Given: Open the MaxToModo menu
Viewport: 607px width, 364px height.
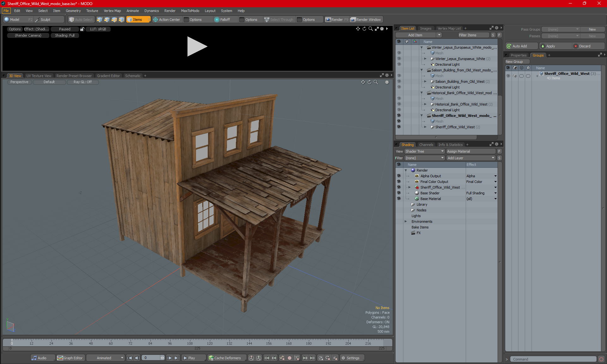Looking at the screenshot, I should point(190,11).
